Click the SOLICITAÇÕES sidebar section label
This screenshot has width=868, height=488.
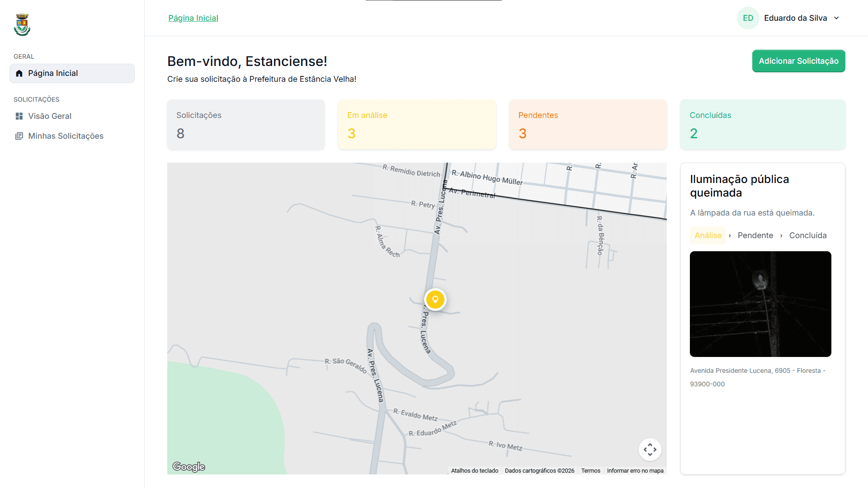37,99
